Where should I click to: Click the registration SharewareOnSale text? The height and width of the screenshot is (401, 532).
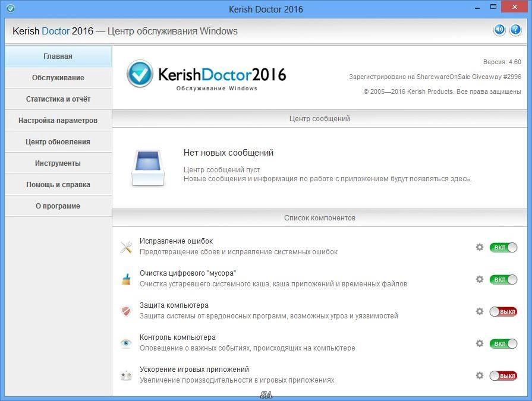click(435, 77)
